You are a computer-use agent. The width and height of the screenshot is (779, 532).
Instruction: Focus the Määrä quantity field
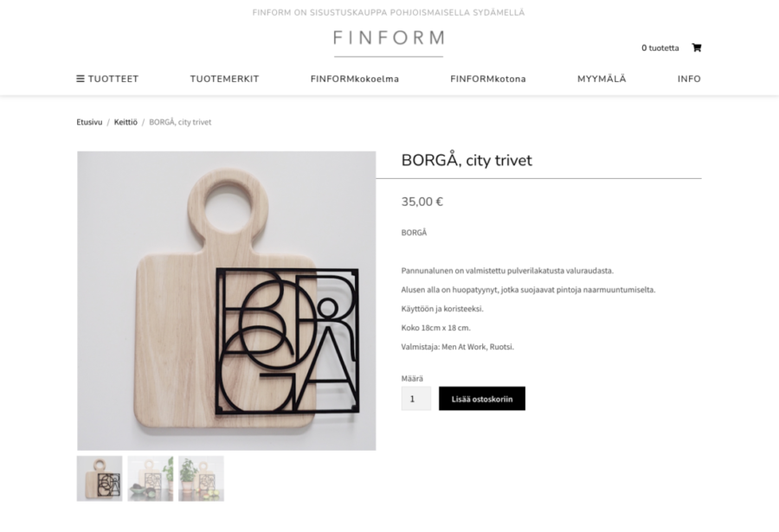[416, 399]
